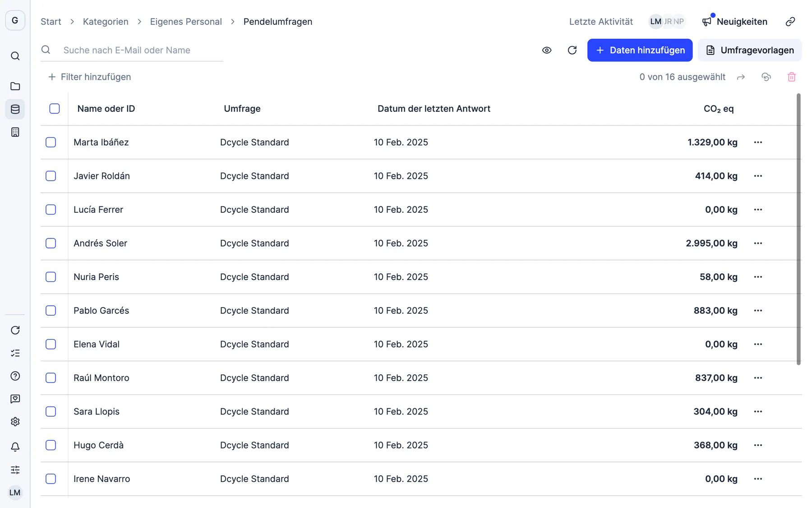Open the notifications bell icon

[15, 447]
